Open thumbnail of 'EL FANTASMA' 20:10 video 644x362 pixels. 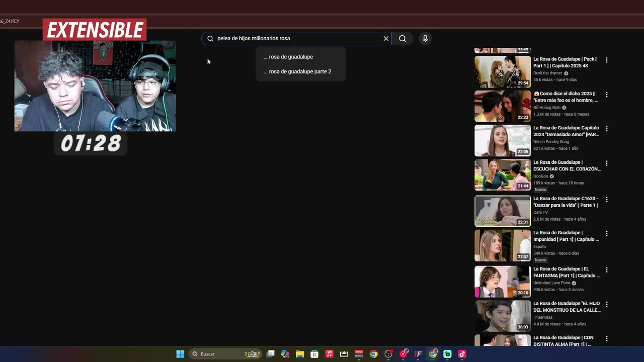coord(503,282)
